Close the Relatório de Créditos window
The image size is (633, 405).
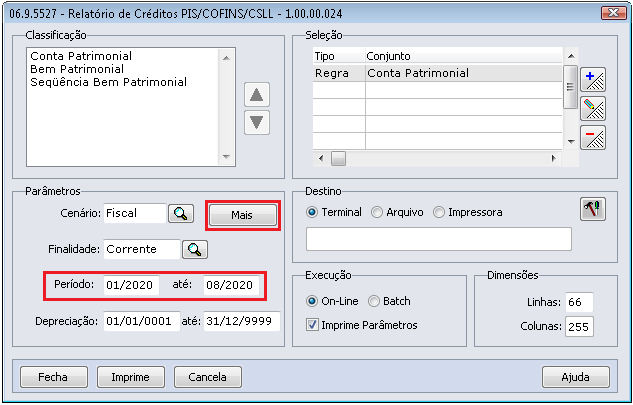(x=614, y=13)
